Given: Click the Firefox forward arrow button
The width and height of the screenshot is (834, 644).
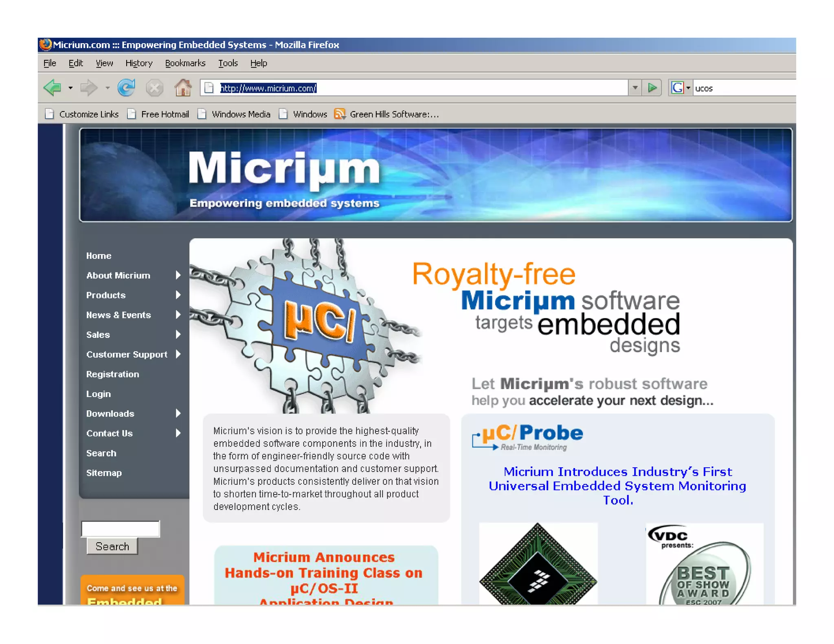Looking at the screenshot, I should [88, 88].
